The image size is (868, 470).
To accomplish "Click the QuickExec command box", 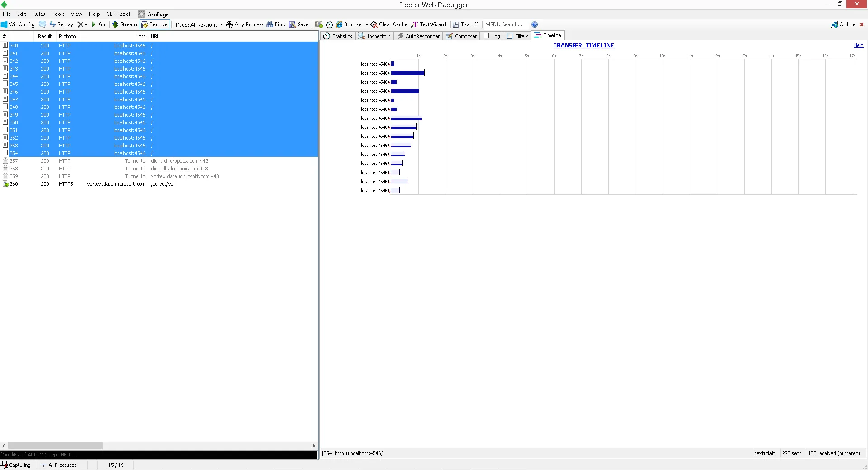I will (159, 455).
